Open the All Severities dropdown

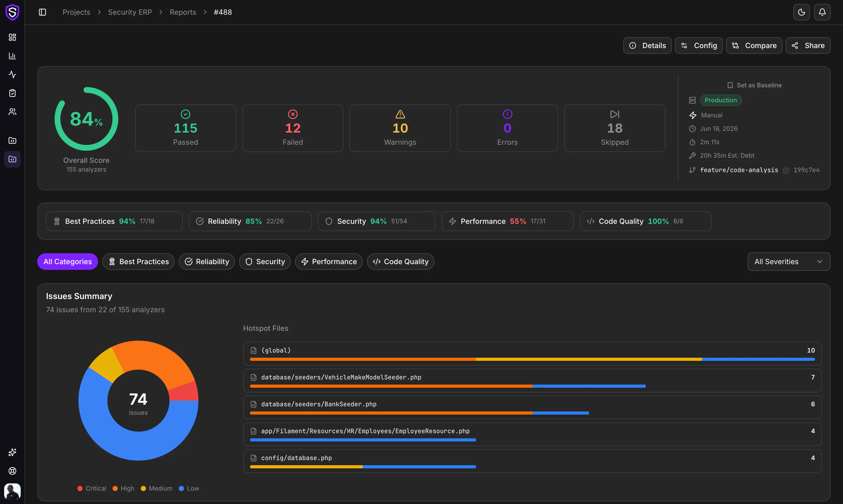tap(789, 262)
